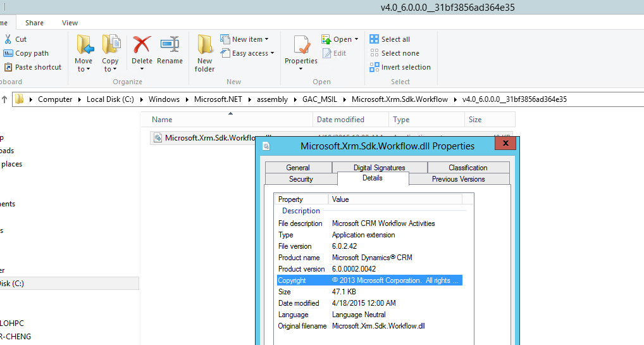This screenshot has width=644, height=345.
Task: Expand the Copy to dropdown arrow
Action: pos(115,70)
